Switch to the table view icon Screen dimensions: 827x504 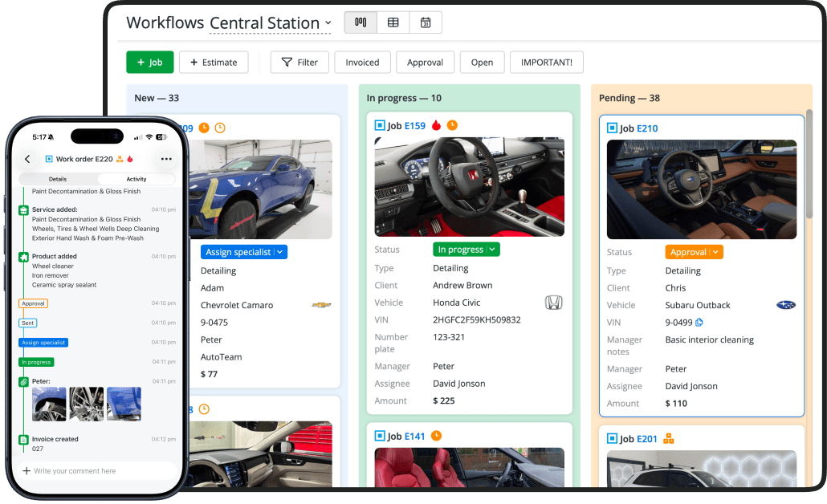click(393, 22)
